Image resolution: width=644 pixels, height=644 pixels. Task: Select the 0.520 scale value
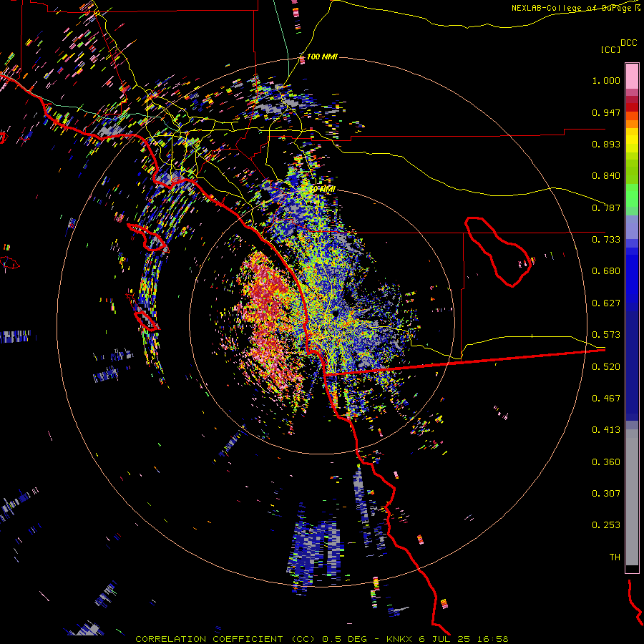tap(606, 367)
